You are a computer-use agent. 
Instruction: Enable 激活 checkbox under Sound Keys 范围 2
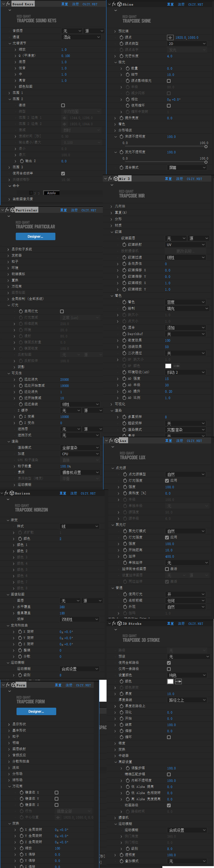(63, 105)
